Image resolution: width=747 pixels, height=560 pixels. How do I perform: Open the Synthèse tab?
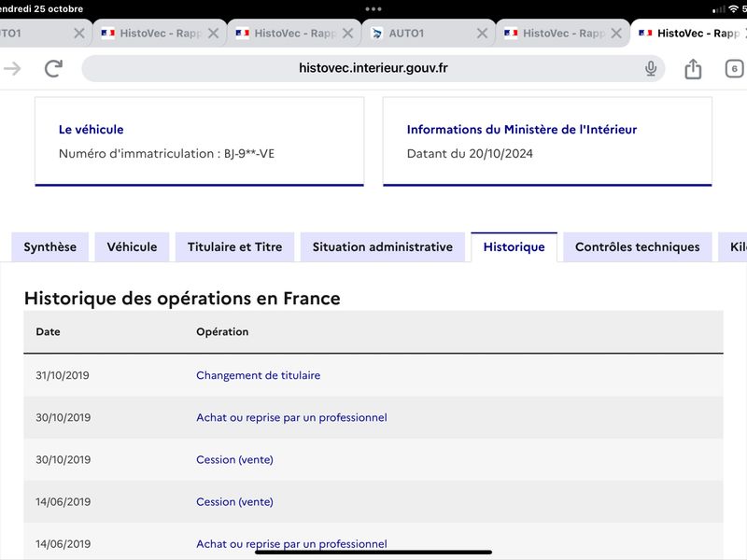(50, 246)
